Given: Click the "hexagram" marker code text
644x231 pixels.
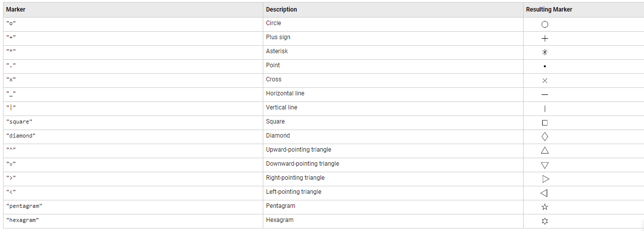Looking at the screenshot, I should 22,220.
